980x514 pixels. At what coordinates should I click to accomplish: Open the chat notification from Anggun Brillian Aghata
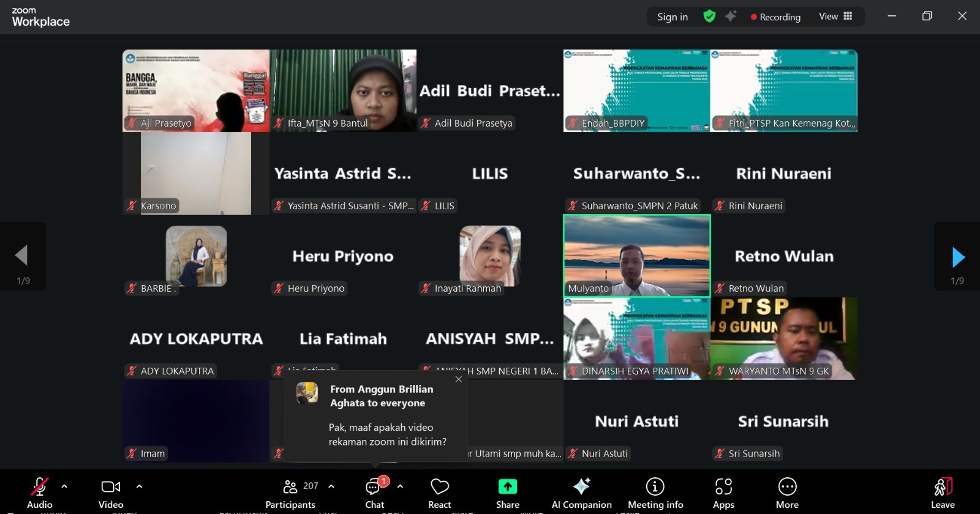click(376, 416)
